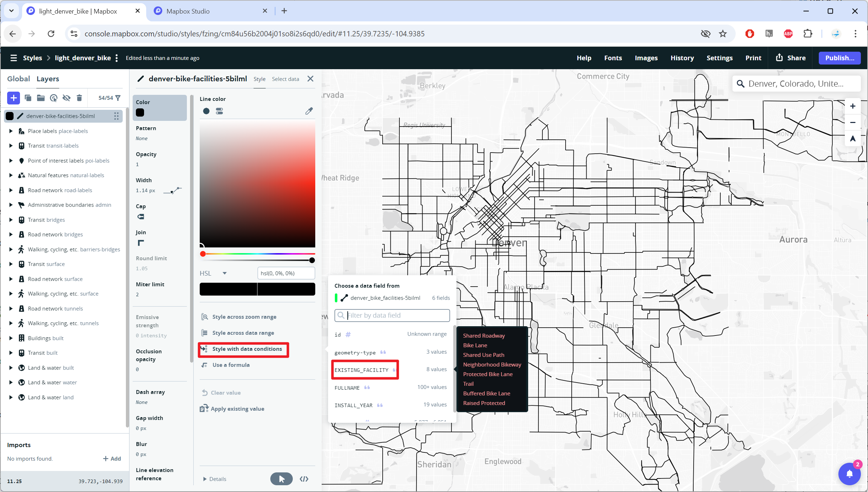Switch to the Select data tab

coord(285,79)
